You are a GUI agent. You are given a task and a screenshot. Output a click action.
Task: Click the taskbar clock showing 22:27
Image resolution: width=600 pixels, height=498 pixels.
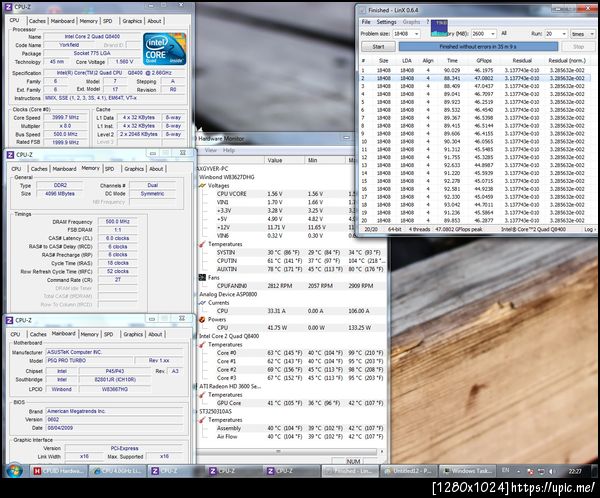click(x=575, y=472)
